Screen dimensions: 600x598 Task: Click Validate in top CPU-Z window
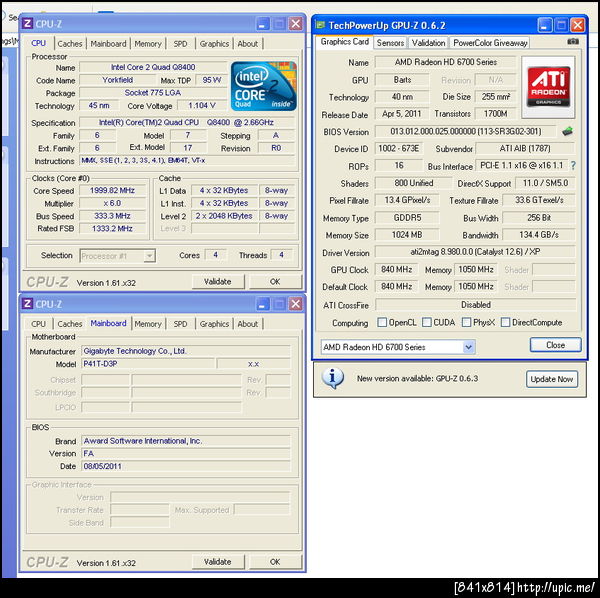coord(218,282)
